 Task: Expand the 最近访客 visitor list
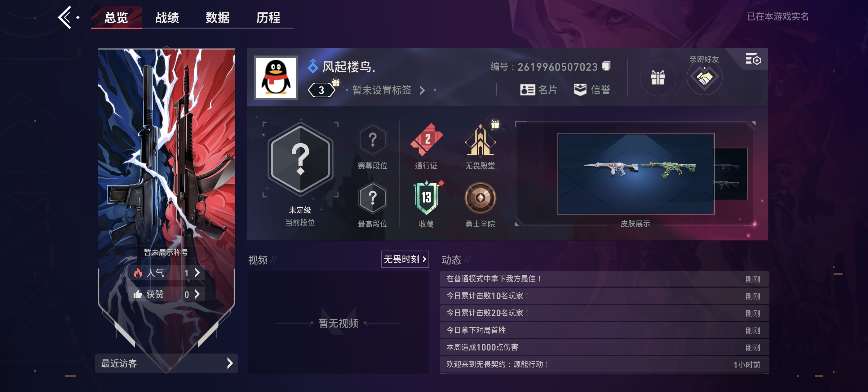click(x=166, y=363)
